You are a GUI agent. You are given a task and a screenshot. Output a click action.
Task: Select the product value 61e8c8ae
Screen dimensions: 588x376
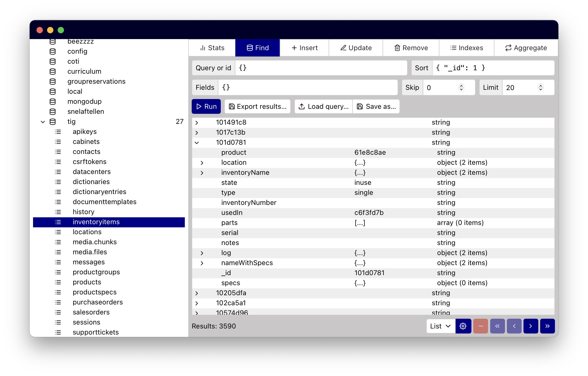(x=370, y=152)
